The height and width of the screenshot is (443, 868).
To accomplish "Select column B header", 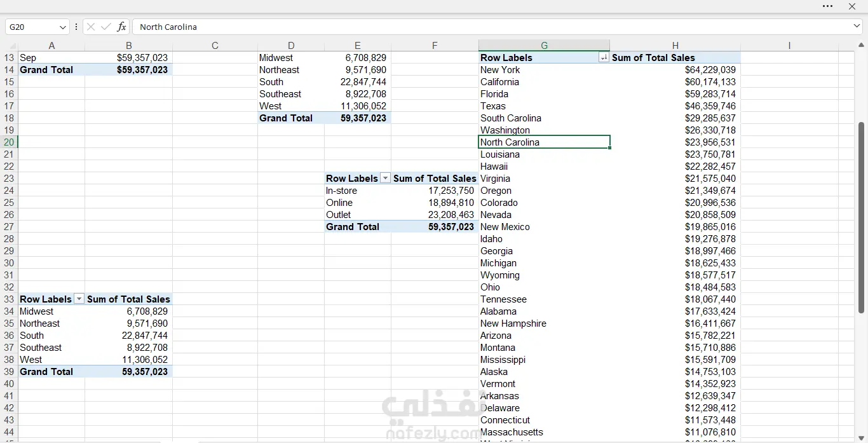I will tap(129, 45).
